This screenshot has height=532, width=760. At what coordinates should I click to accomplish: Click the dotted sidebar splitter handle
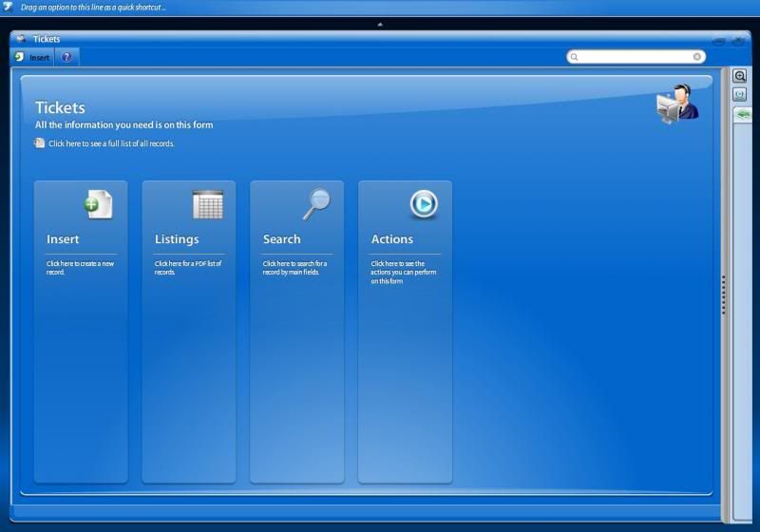pos(724,295)
